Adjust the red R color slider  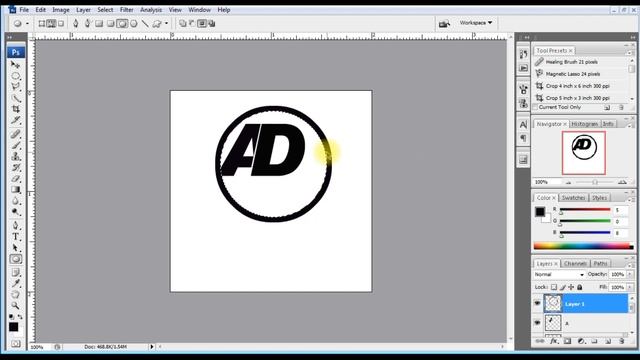point(562,212)
